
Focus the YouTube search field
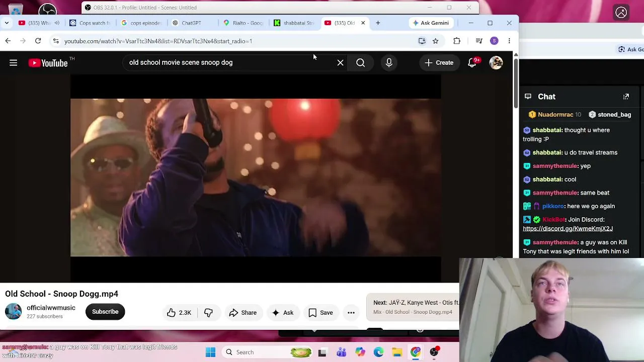tap(231, 63)
